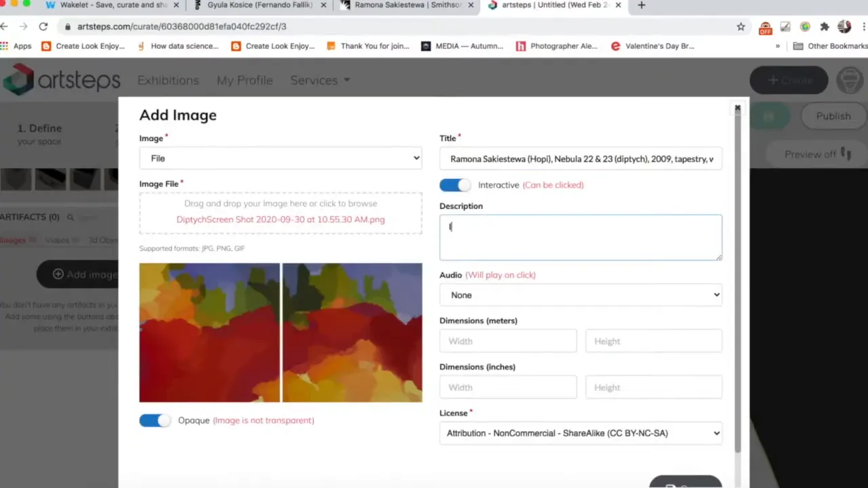Toggle Preview off control
Image resolution: width=868 pixels, height=488 pixels.
tap(817, 154)
